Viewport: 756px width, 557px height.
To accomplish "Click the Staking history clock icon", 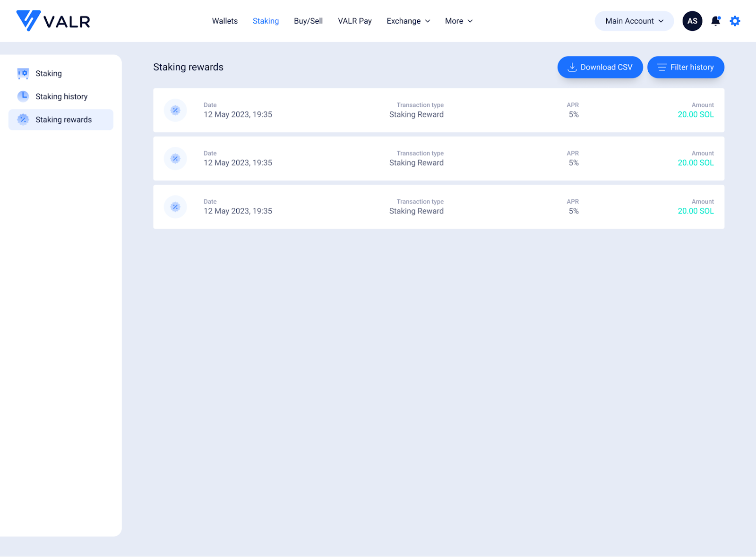I will click(x=23, y=96).
